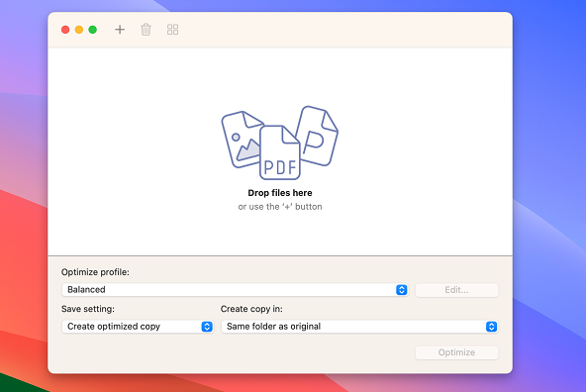Add files with the plus button
The width and height of the screenshot is (586, 392).
point(120,30)
